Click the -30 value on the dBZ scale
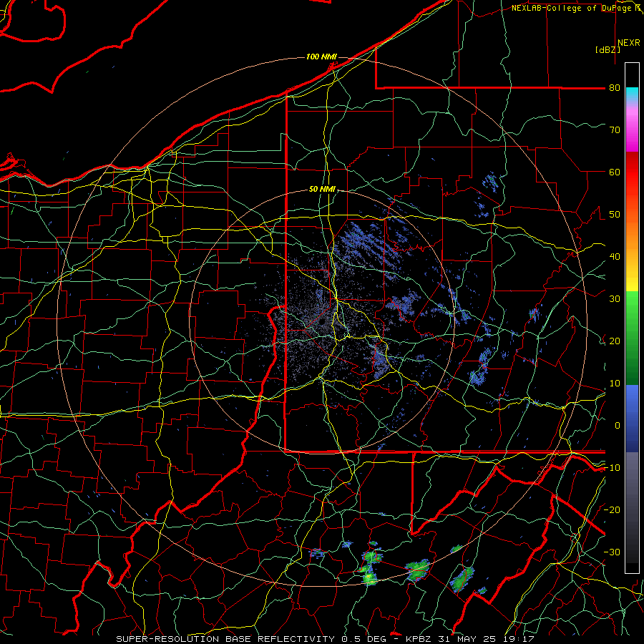This screenshot has height=644, width=644. [x=612, y=552]
